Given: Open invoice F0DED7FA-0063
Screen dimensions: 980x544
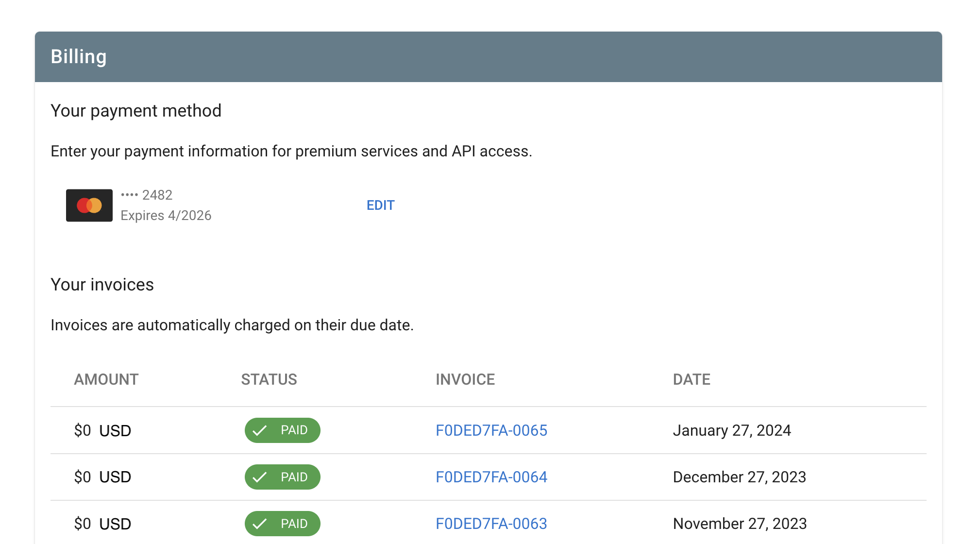Looking at the screenshot, I should click(x=491, y=524).
